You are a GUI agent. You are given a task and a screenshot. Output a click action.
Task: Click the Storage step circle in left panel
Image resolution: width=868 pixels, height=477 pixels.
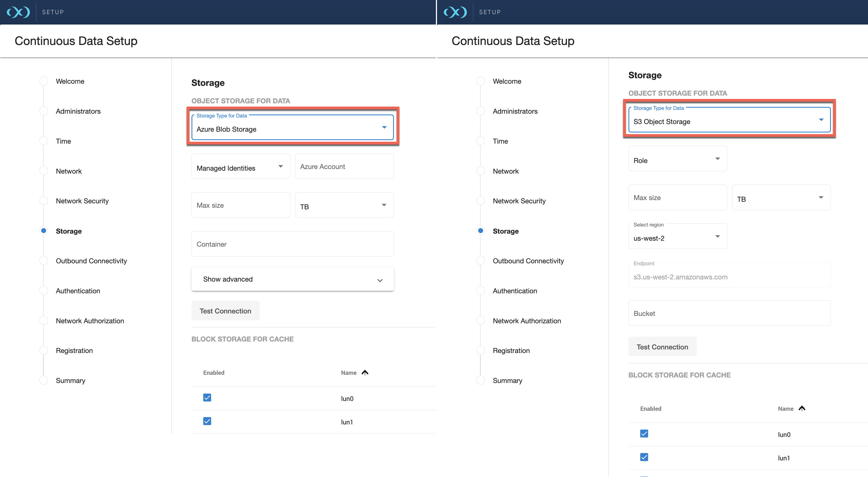[43, 231]
